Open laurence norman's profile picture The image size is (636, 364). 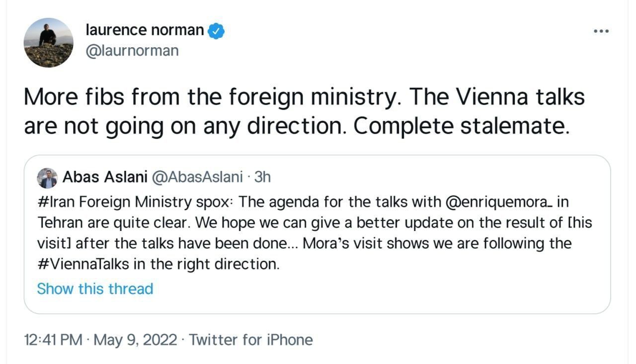[x=48, y=42]
